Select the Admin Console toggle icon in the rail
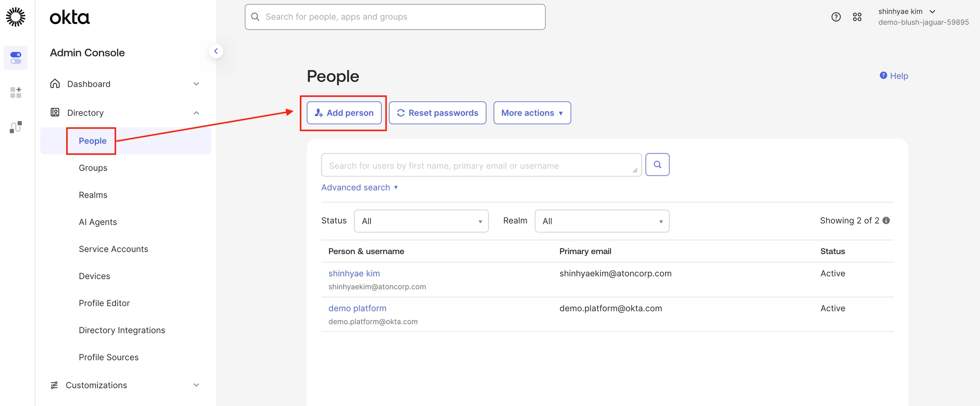Image resolution: width=980 pixels, height=406 pixels. [x=16, y=58]
